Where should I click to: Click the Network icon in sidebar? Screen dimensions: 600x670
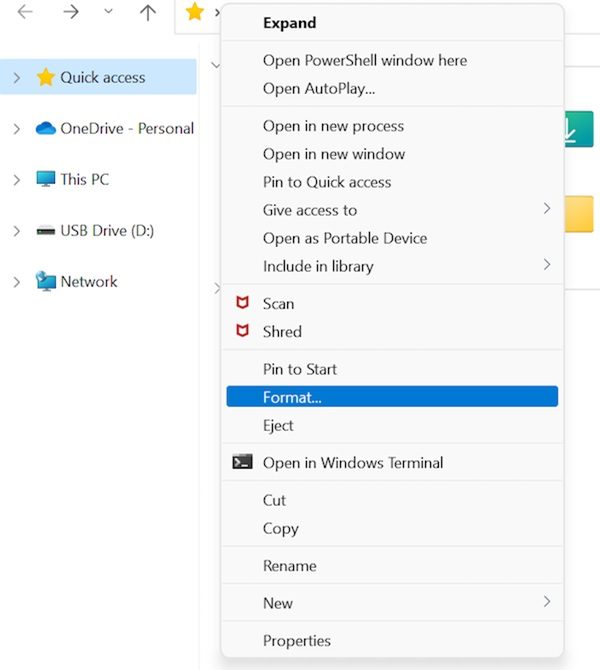(x=45, y=281)
